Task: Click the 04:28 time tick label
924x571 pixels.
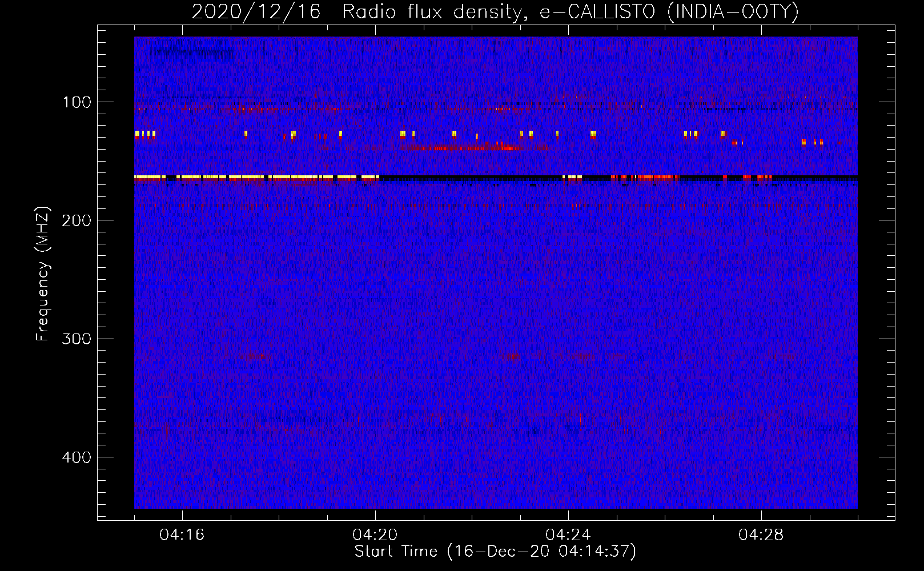Action: [761, 535]
